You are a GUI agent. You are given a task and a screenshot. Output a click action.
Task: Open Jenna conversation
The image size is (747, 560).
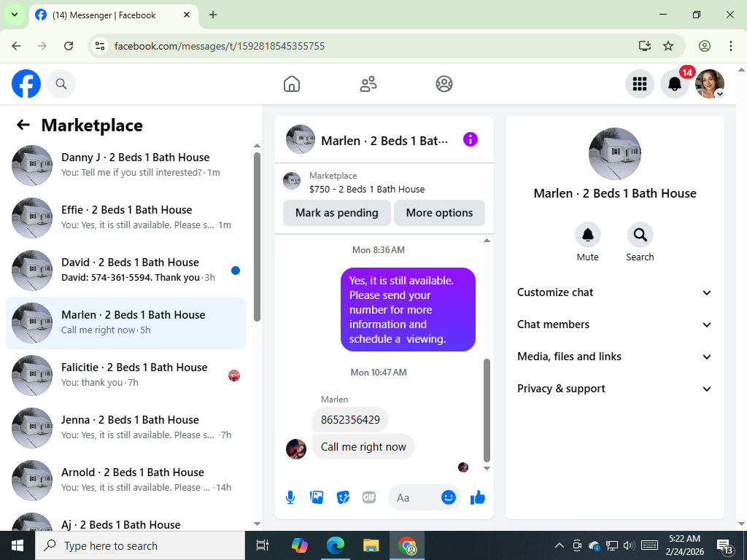125,427
